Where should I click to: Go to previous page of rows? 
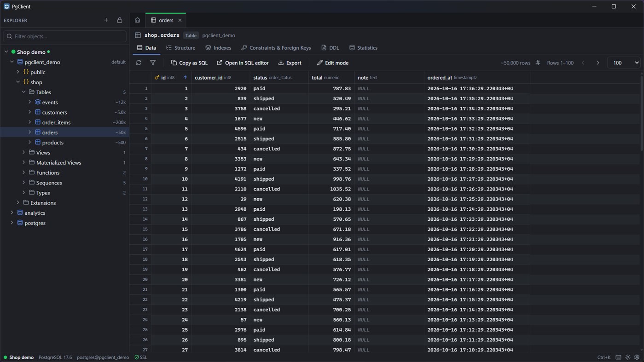(583, 63)
